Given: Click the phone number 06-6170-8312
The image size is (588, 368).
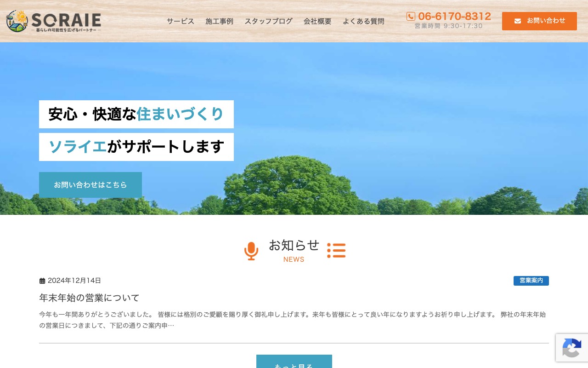Looking at the screenshot, I should (x=454, y=17).
